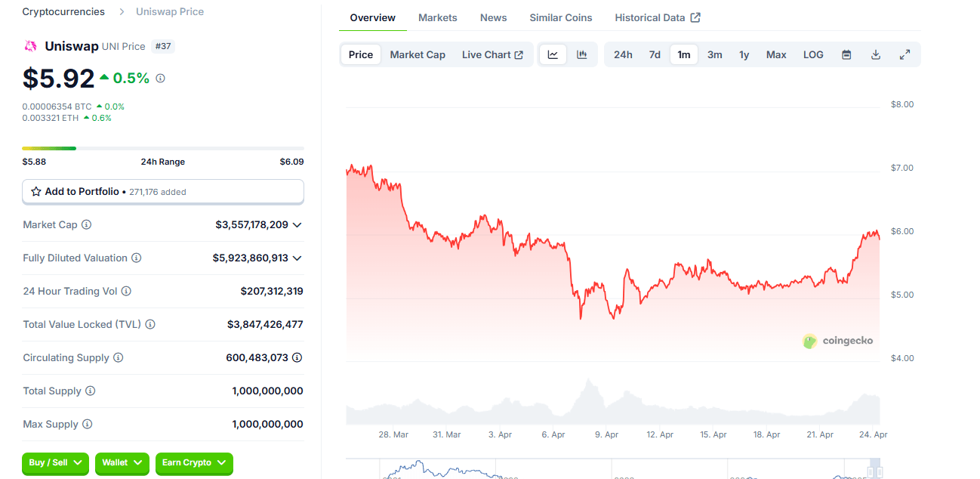Click the chart download icon
The image size is (980, 479).
click(876, 54)
